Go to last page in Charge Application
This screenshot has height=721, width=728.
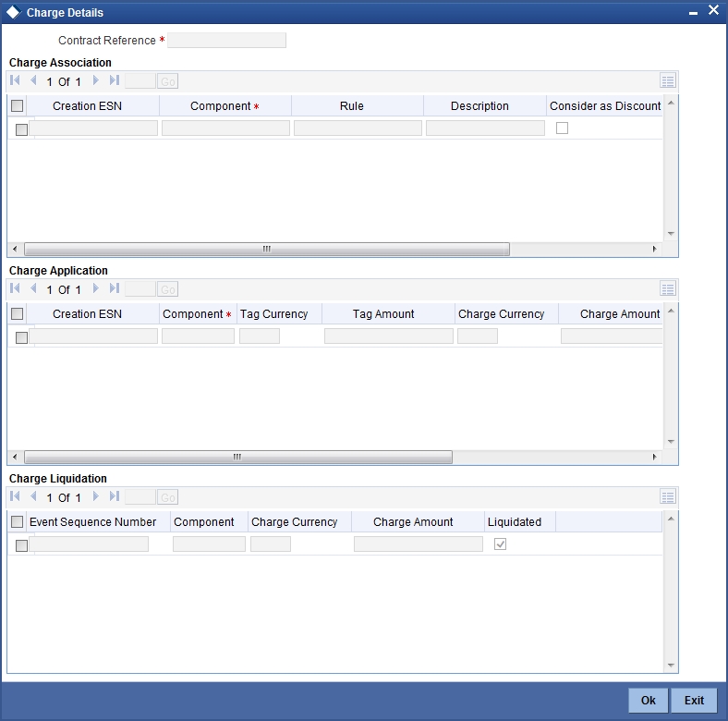tap(115, 288)
